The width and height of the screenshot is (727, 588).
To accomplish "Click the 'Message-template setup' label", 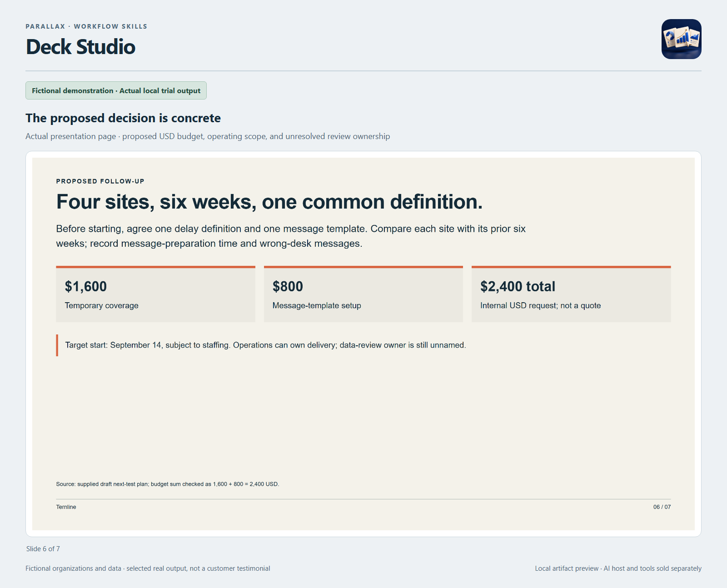I will [317, 305].
